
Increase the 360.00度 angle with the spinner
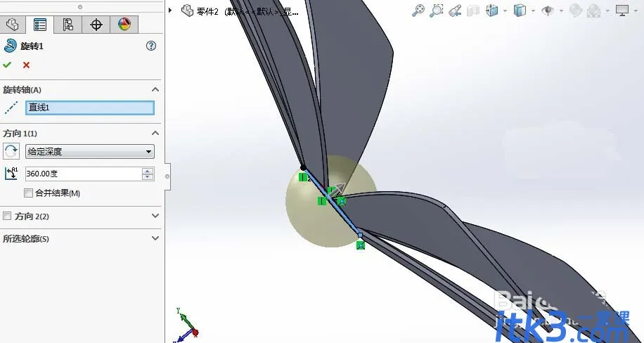[x=148, y=171]
